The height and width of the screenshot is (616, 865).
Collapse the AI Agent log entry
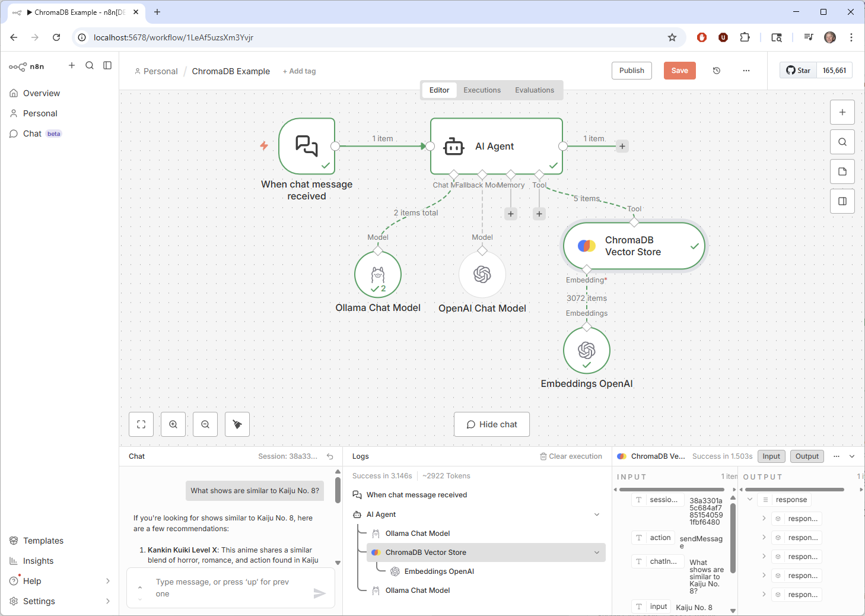(x=597, y=515)
